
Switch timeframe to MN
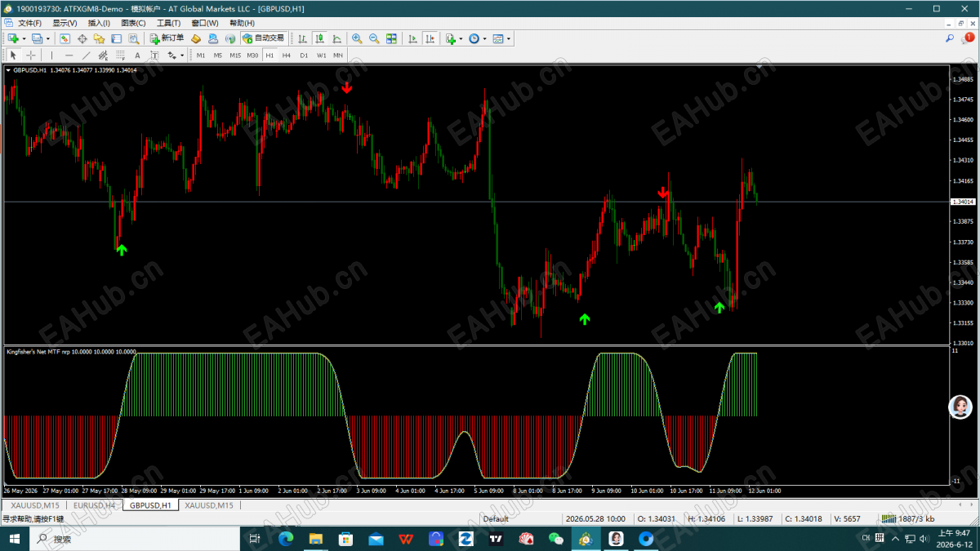coord(338,56)
